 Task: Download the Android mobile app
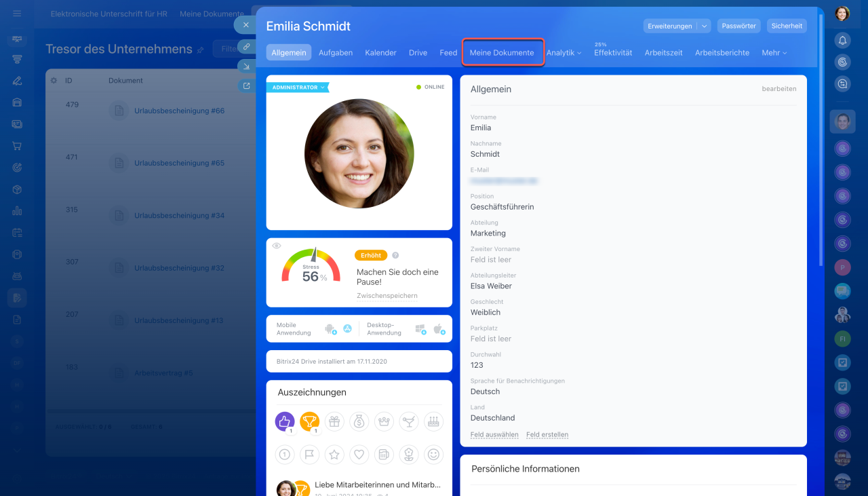(x=331, y=329)
